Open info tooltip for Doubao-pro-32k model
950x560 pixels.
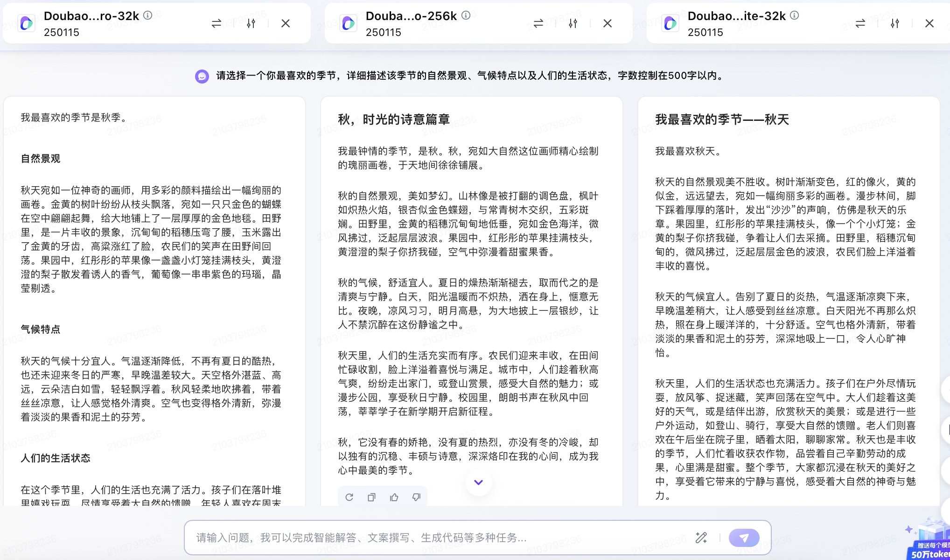coord(148,15)
